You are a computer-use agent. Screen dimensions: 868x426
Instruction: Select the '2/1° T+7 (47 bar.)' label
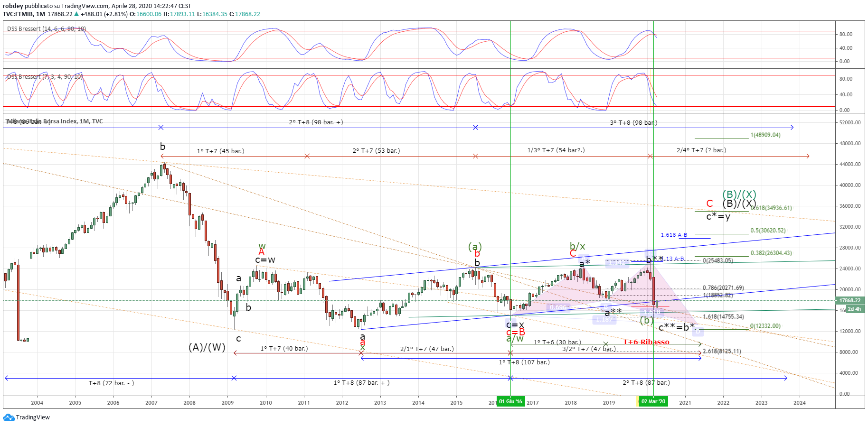point(427,349)
